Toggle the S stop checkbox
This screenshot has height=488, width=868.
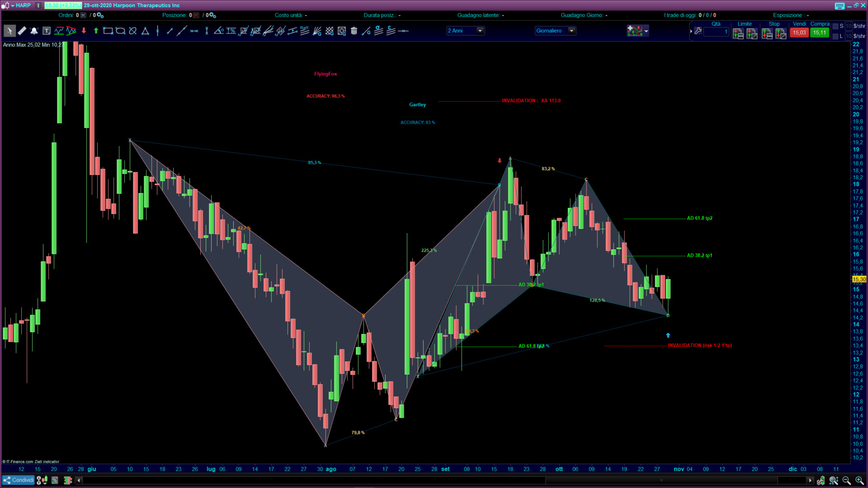tap(835, 26)
